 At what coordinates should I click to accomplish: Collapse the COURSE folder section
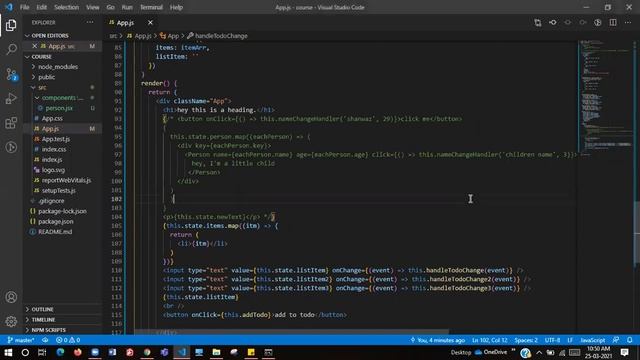coord(62,57)
